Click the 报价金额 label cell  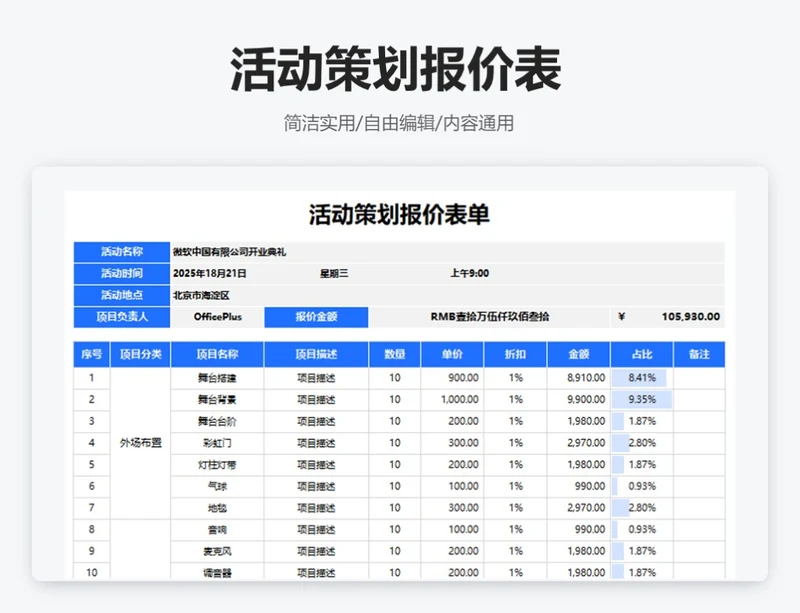316,317
